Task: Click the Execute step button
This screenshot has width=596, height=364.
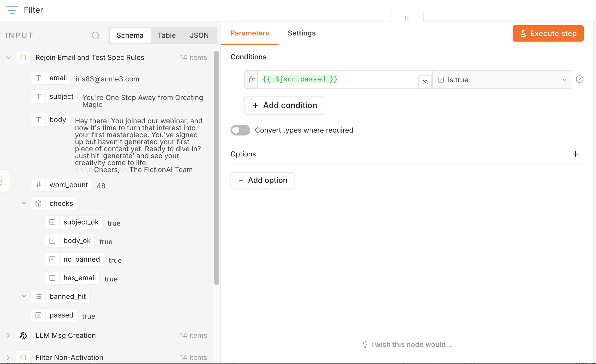Action: click(548, 33)
